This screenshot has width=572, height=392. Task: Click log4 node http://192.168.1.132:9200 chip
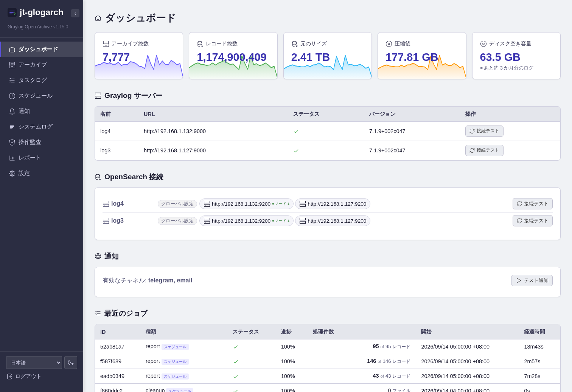[x=246, y=204]
